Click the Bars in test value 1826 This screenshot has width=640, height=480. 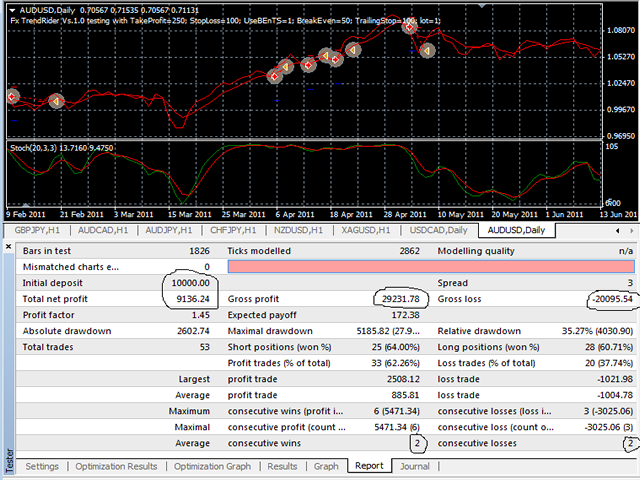tap(199, 251)
